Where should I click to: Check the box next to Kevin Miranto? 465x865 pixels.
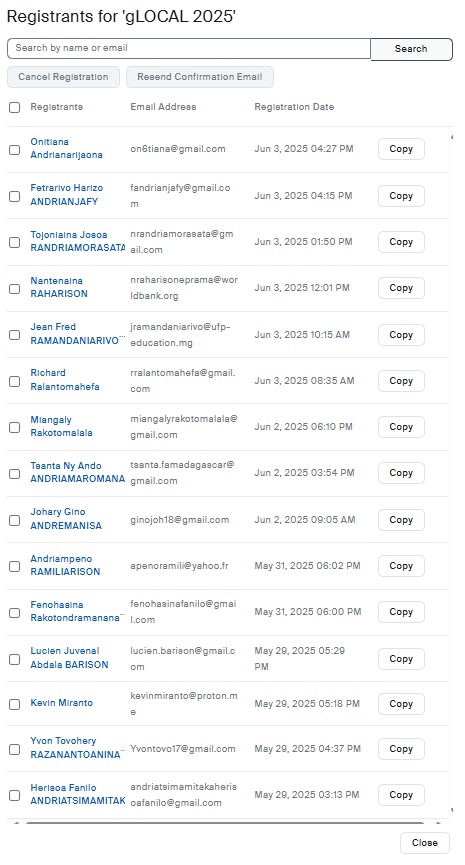(x=15, y=704)
